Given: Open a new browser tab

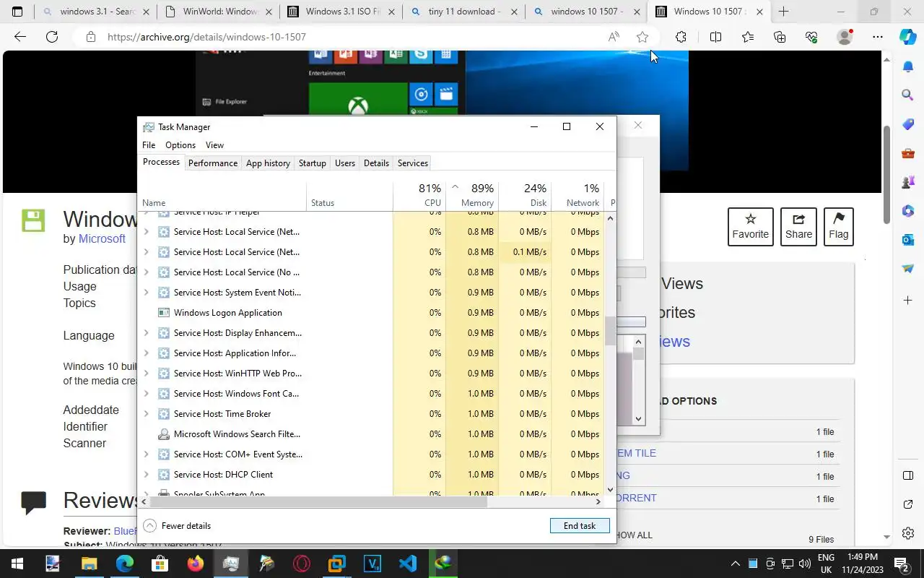Looking at the screenshot, I should point(783,12).
